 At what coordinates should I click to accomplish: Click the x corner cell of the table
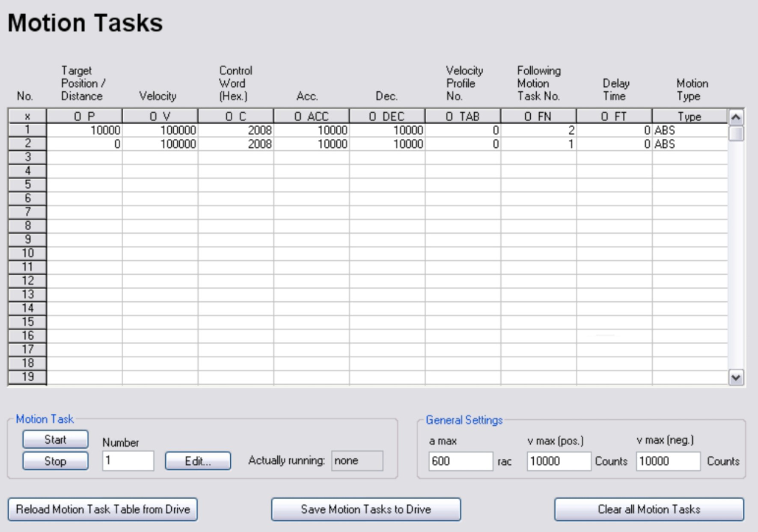27,116
